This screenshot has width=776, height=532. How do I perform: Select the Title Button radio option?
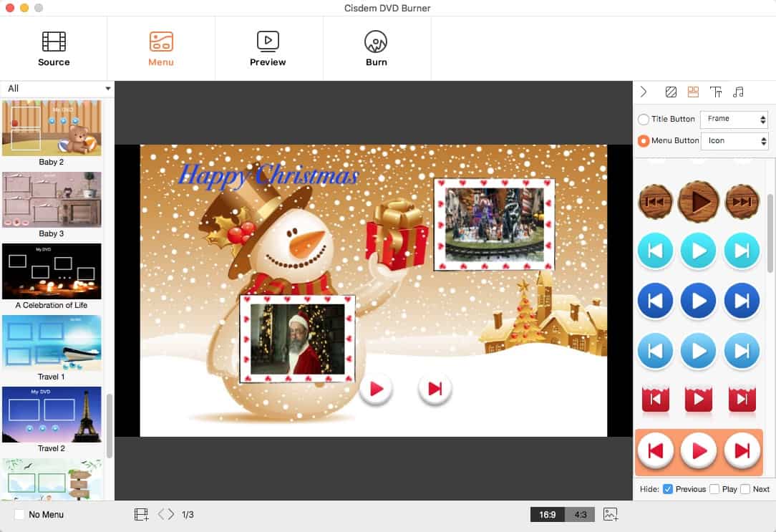(x=644, y=119)
